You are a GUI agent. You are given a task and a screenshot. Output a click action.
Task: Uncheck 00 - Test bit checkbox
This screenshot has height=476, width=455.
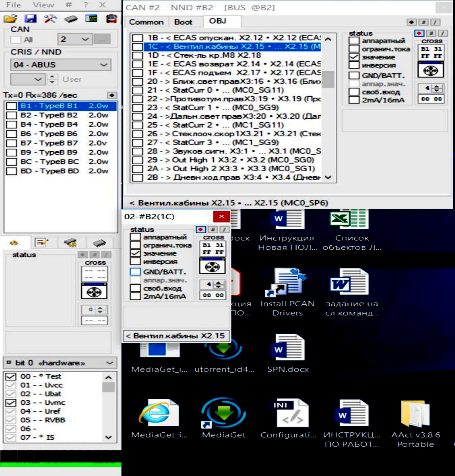click(x=11, y=377)
